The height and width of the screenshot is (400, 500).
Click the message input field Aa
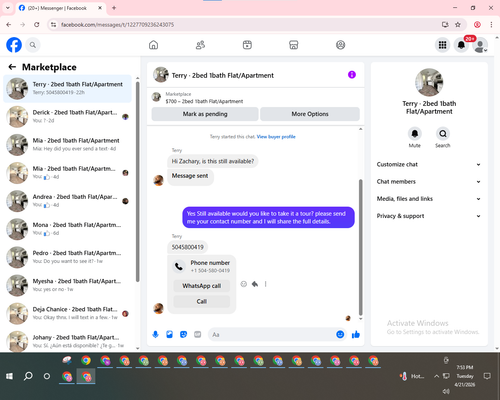272,334
